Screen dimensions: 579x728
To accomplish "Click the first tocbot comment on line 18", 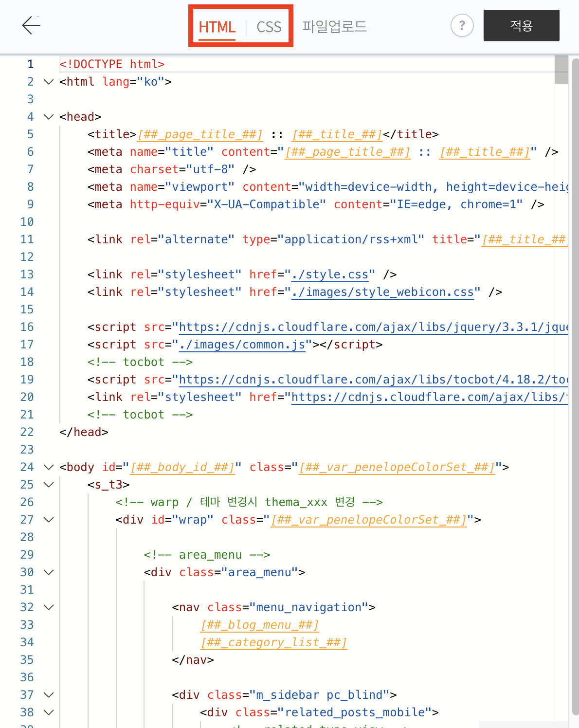I will pyautogui.click(x=140, y=362).
